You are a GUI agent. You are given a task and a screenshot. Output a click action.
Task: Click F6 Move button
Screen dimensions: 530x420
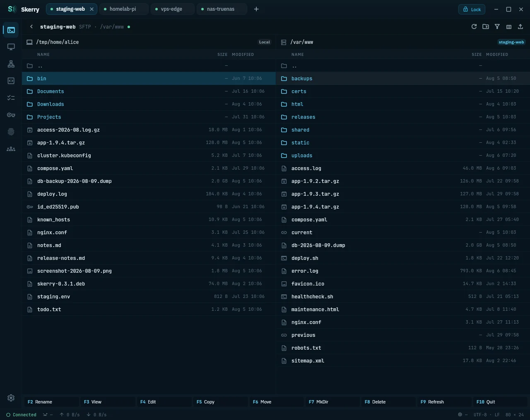(x=277, y=402)
